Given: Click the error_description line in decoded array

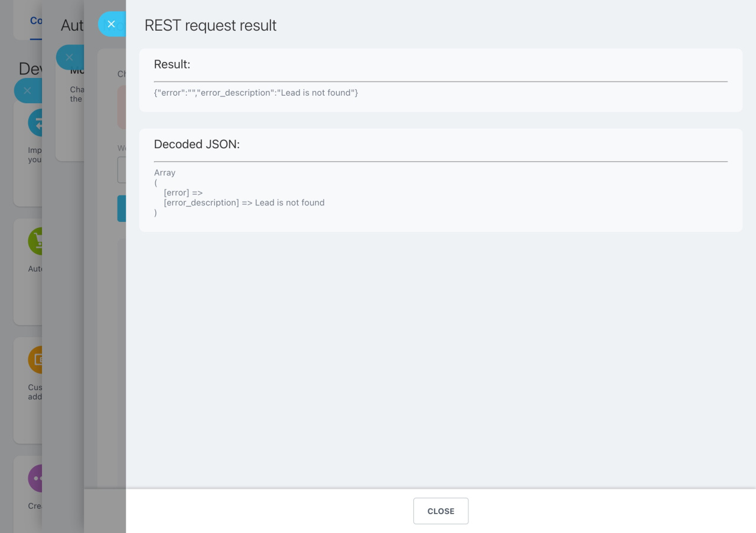Looking at the screenshot, I should click(x=244, y=202).
